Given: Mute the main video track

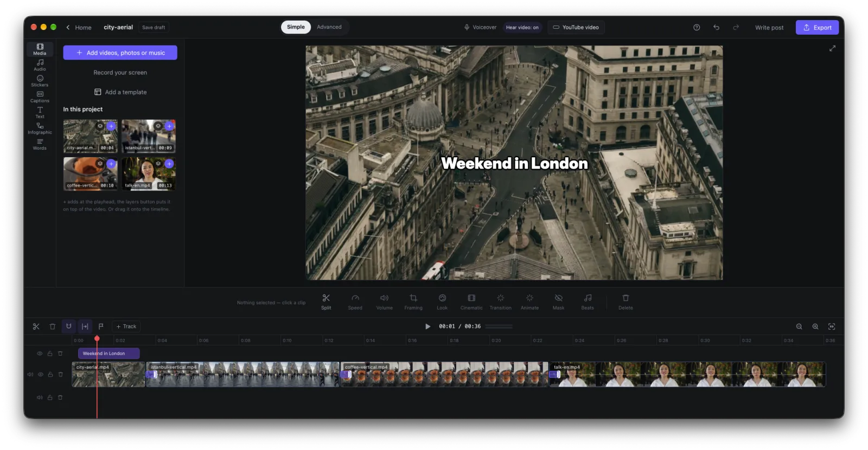Looking at the screenshot, I should [x=30, y=375].
